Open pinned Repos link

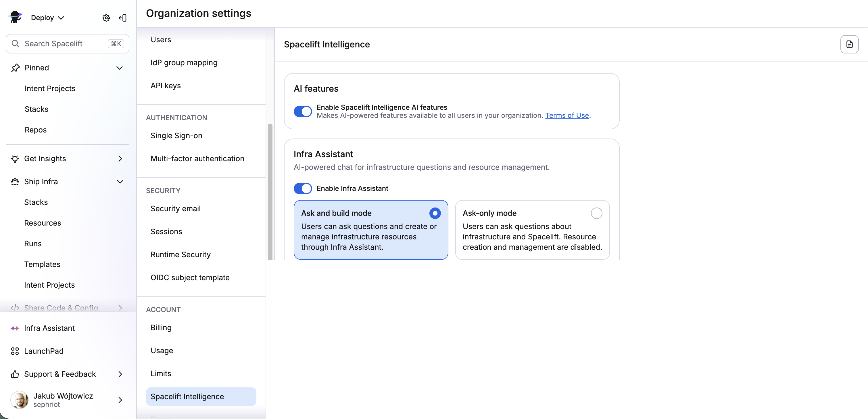35,130
